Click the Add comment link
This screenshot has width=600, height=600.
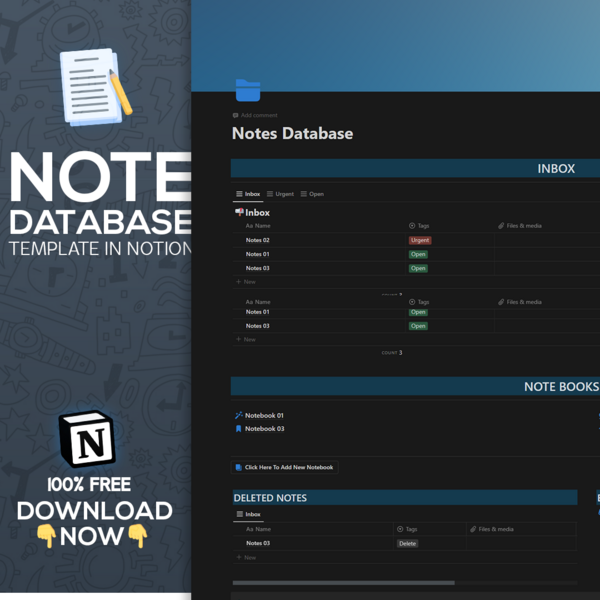[255, 115]
